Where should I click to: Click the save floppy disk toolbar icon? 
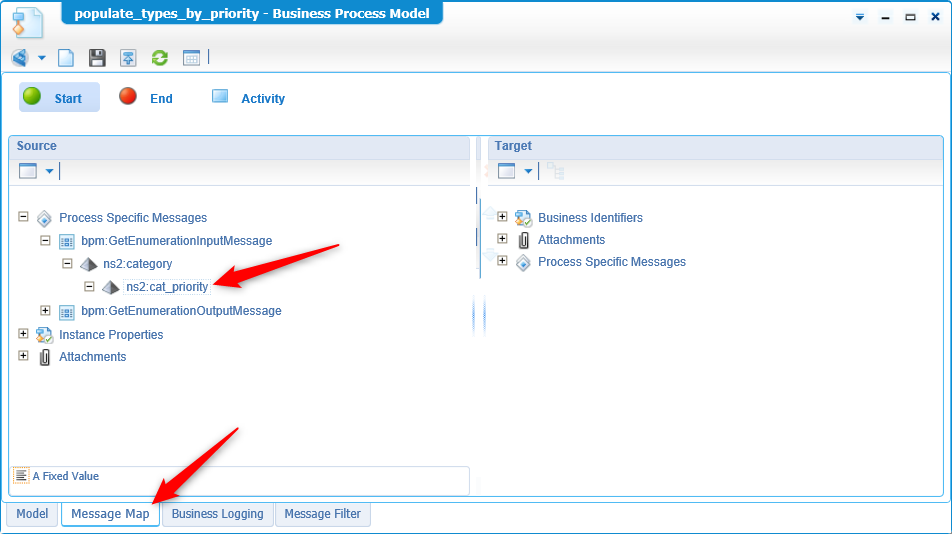click(x=97, y=58)
